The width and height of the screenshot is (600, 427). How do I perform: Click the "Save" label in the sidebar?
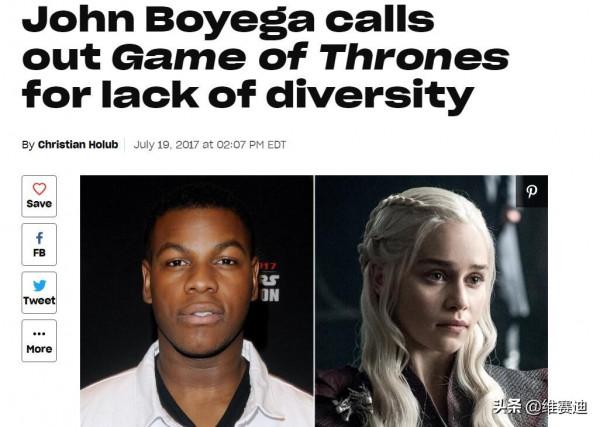click(x=39, y=204)
